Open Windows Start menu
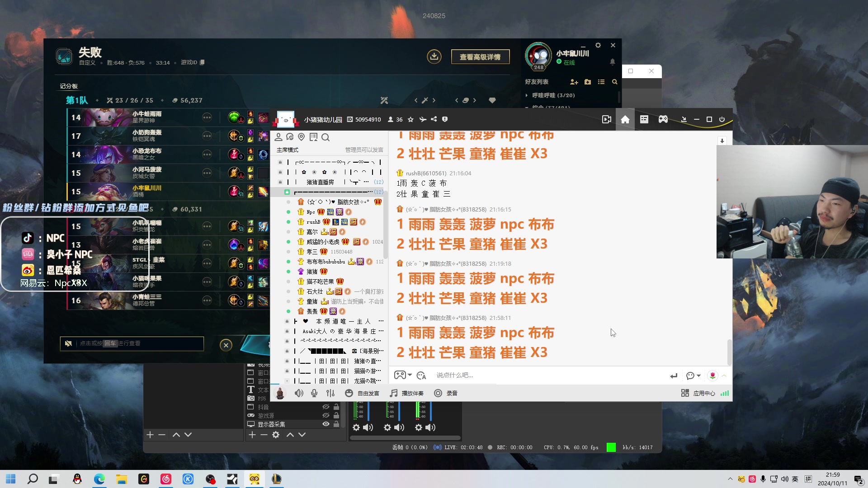868x488 pixels. coord(11,479)
